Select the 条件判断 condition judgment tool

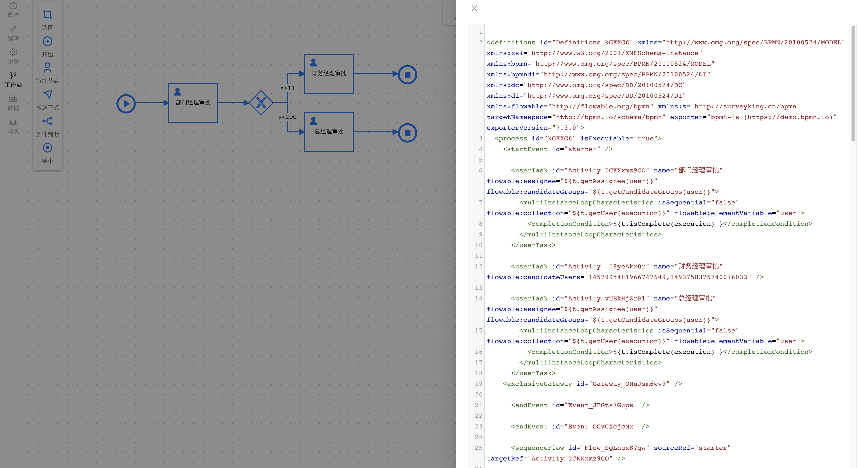click(47, 127)
